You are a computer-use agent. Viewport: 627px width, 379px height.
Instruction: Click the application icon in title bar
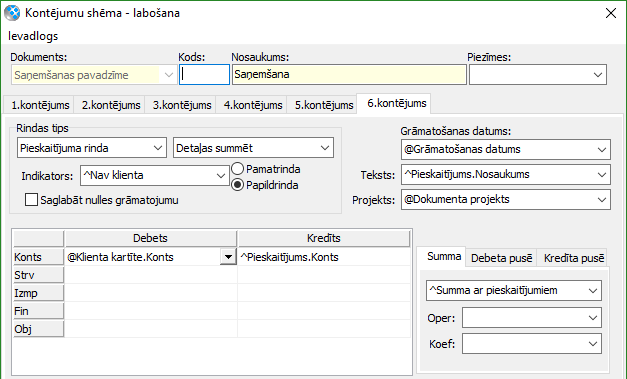12,13
